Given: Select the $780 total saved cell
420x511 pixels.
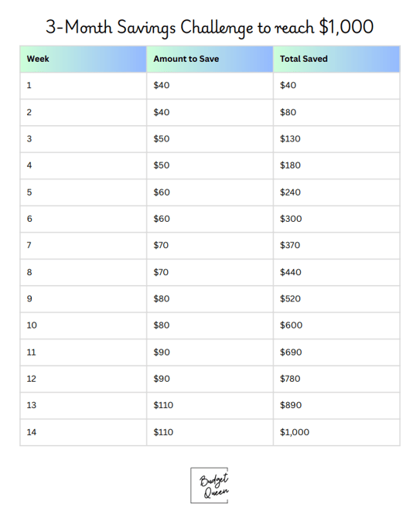Looking at the screenshot, I should pos(336,379).
